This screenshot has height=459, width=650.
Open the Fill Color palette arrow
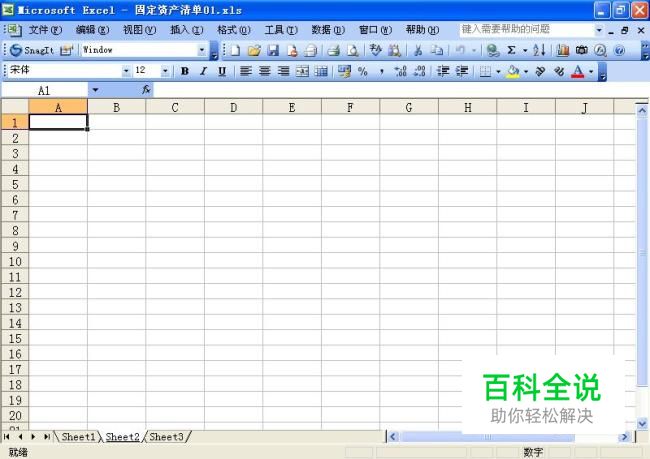(x=526, y=71)
